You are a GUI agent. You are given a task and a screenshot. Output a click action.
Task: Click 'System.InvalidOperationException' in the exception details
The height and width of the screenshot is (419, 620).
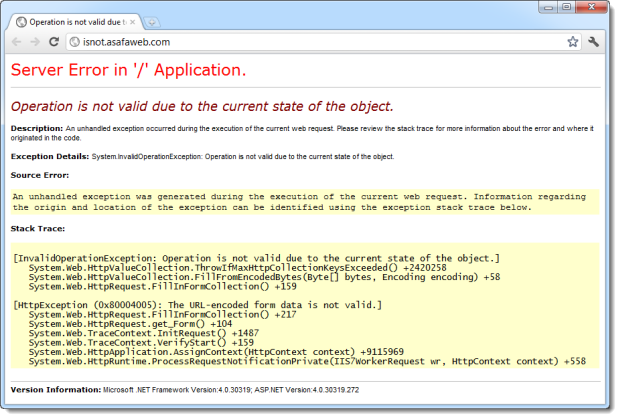[x=146, y=157]
